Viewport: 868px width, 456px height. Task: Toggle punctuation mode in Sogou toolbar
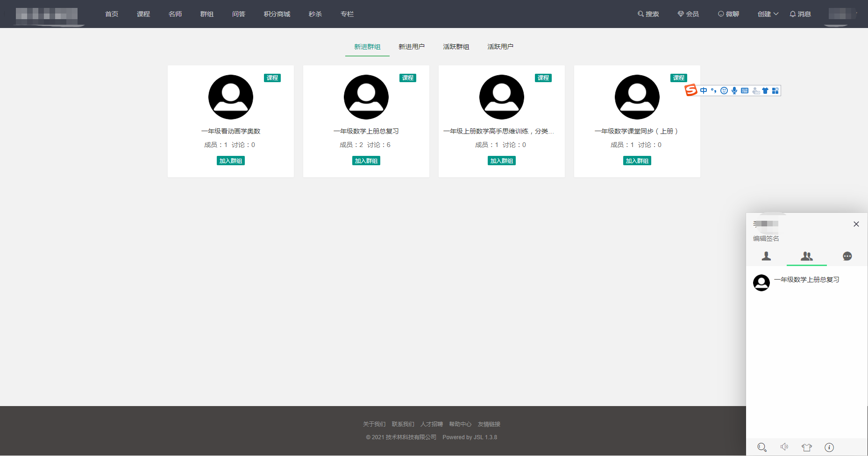tap(713, 91)
